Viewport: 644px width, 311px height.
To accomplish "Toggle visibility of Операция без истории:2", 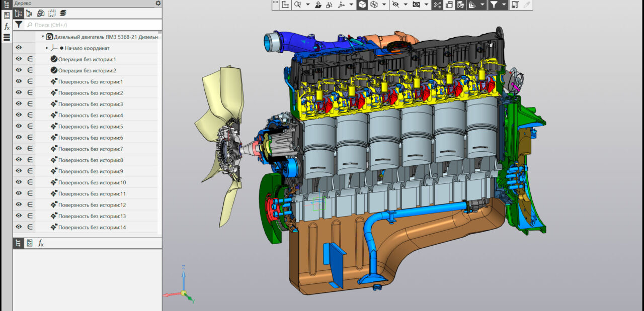I will [x=19, y=70].
